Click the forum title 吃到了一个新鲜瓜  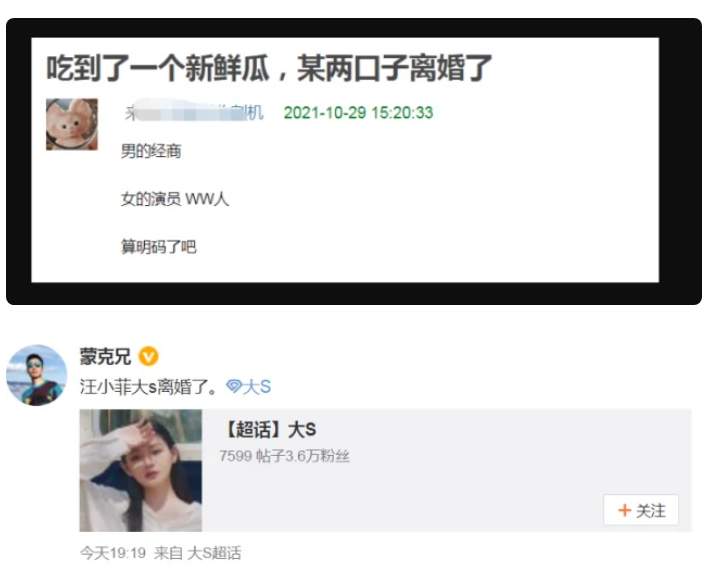click(157, 68)
